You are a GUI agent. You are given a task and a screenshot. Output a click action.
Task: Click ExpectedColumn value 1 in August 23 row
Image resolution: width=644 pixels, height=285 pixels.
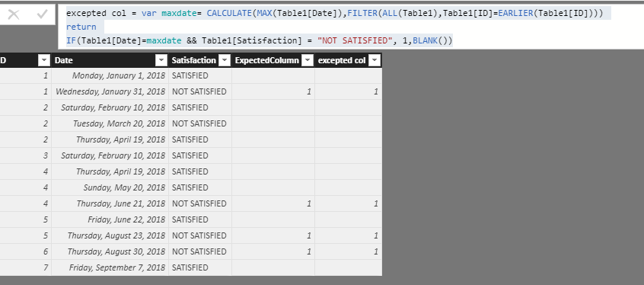[x=309, y=236]
